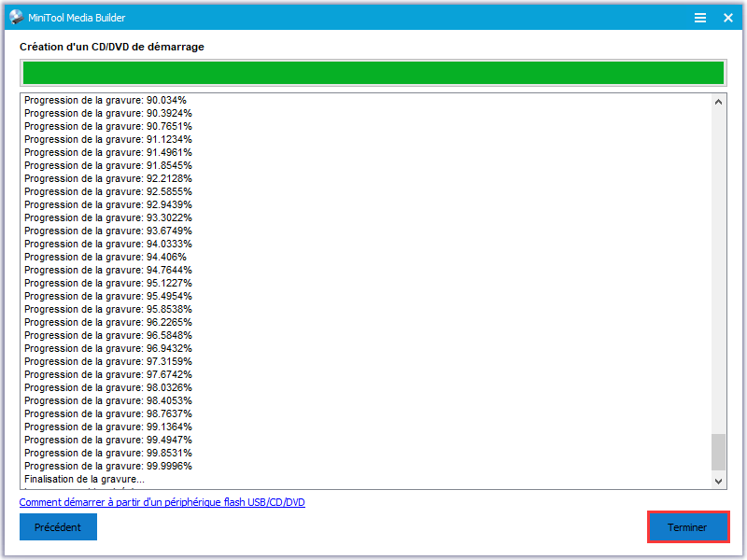Select the log line showing 99.4947%
This screenshot has width=747, height=560.
108,440
